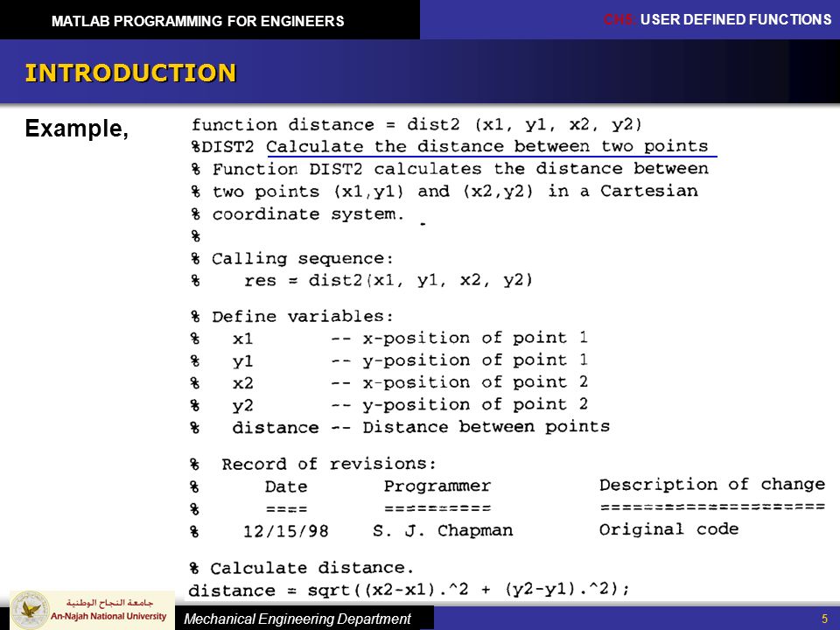
Task: Click the 'y1 -- y-position of point 1' line
Action: [410, 360]
